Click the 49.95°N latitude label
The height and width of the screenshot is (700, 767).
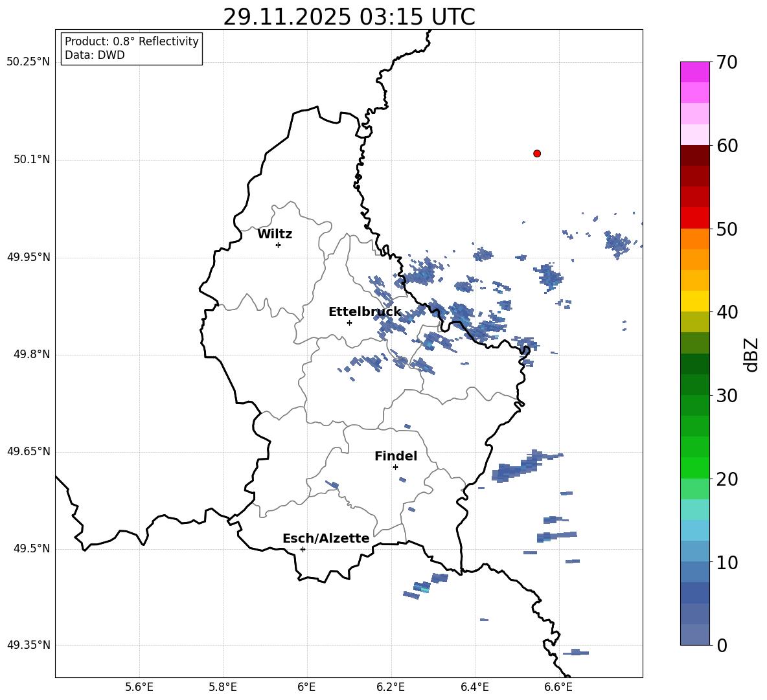(29, 257)
